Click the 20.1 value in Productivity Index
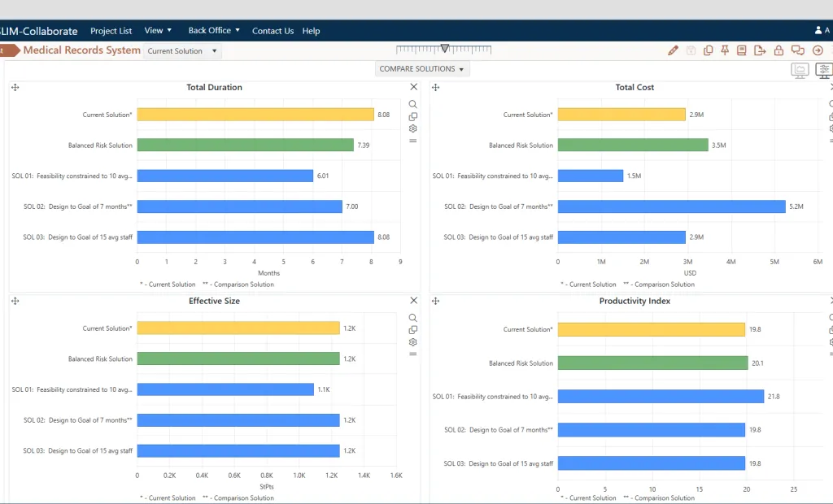Viewport: 833px width, 504px height. (x=757, y=363)
